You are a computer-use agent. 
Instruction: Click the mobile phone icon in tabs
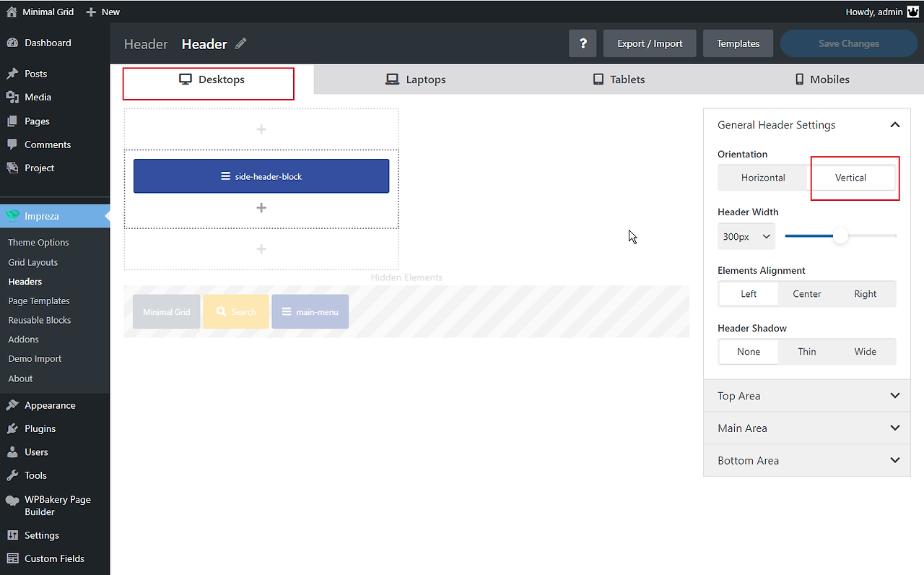coord(800,79)
